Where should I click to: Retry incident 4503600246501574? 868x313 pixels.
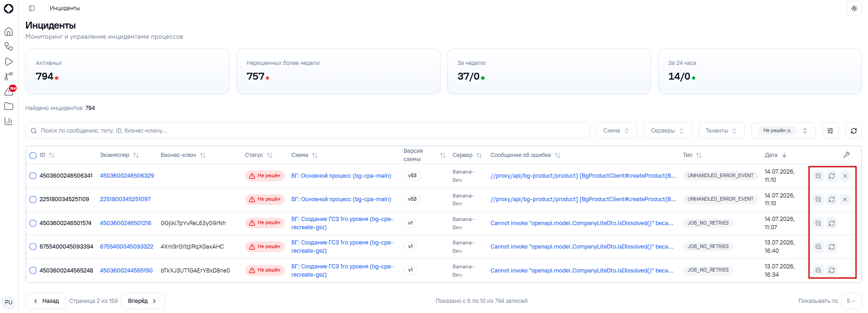pos(832,223)
